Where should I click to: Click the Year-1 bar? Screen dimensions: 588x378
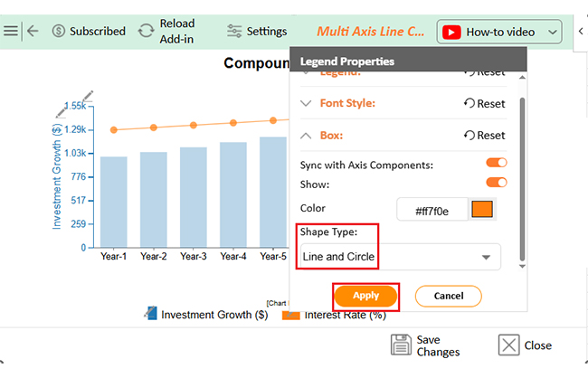pyautogui.click(x=114, y=203)
